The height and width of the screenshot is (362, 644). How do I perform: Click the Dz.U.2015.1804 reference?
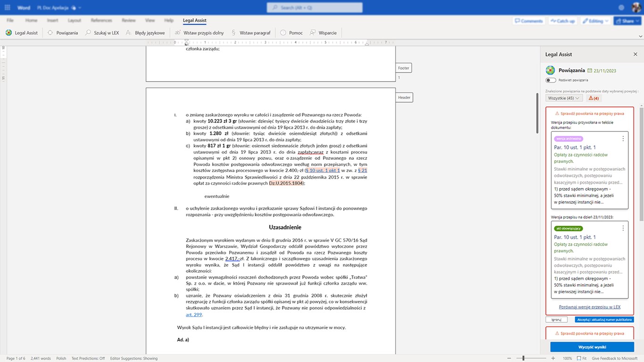click(x=286, y=183)
